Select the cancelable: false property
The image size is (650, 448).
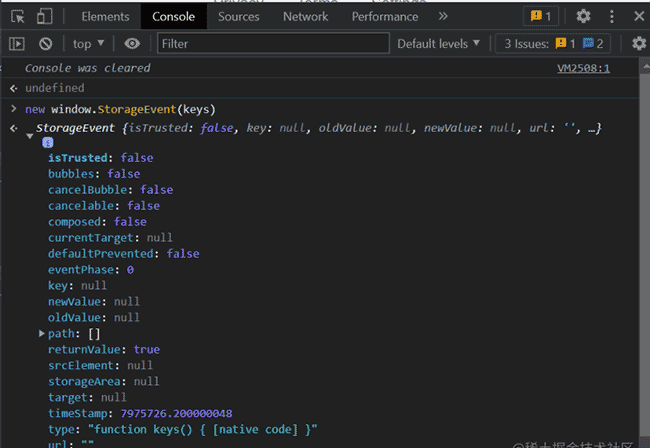pyautogui.click(x=104, y=206)
